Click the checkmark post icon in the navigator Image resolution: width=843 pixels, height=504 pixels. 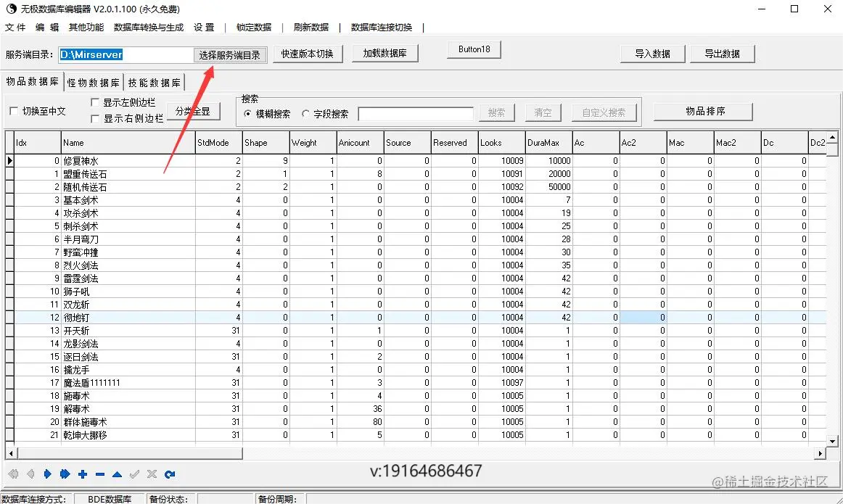(x=134, y=474)
